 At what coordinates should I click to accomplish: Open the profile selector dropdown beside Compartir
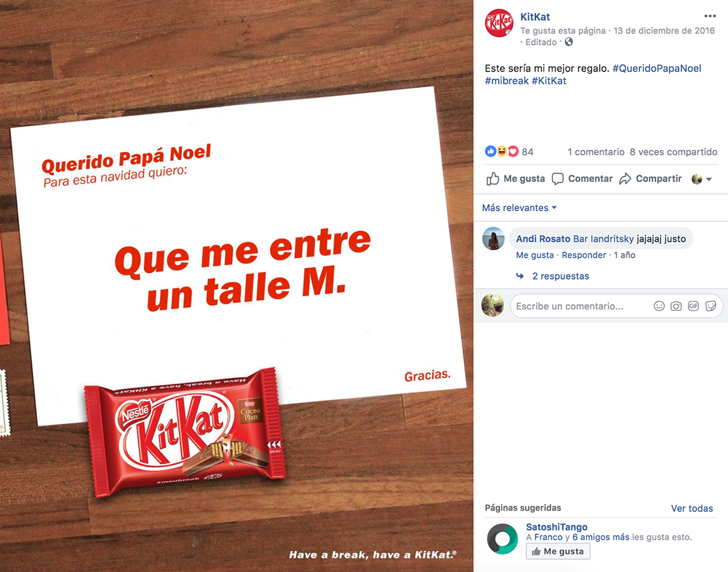[x=701, y=179]
